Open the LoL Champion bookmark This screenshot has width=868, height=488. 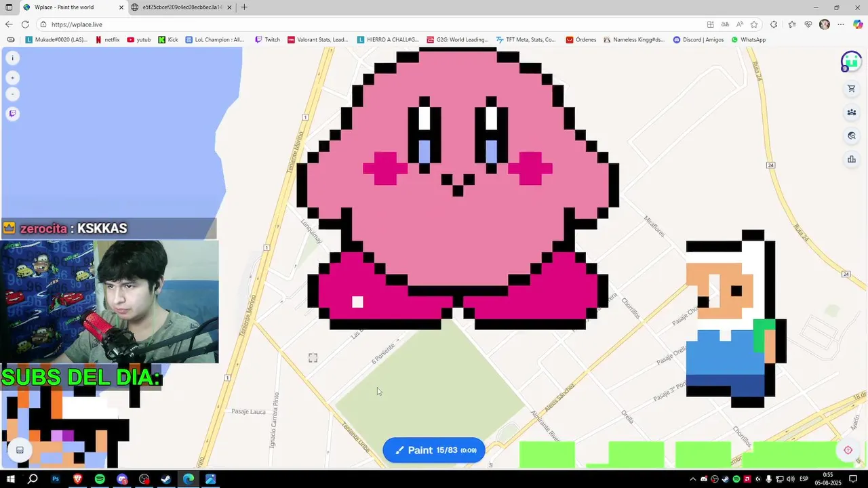click(214, 40)
